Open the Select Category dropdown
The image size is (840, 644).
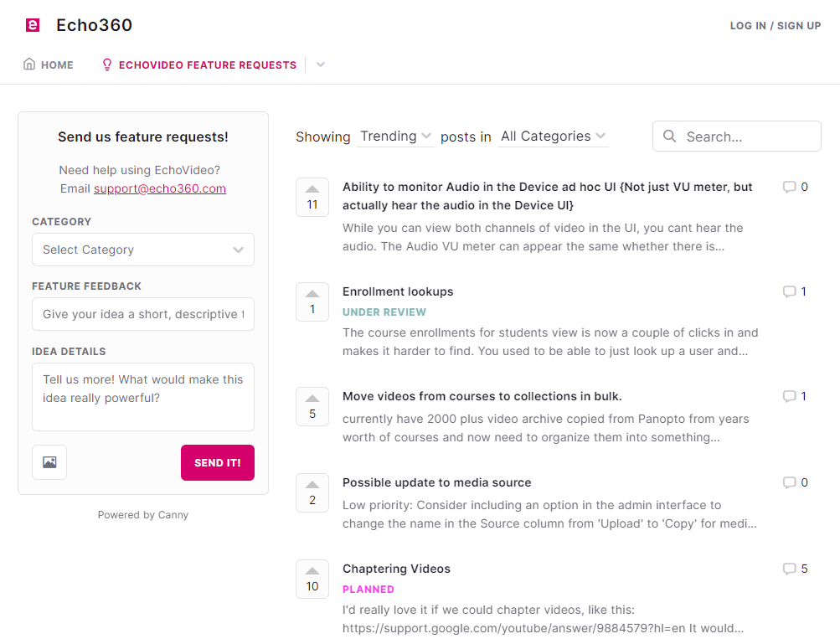[143, 250]
